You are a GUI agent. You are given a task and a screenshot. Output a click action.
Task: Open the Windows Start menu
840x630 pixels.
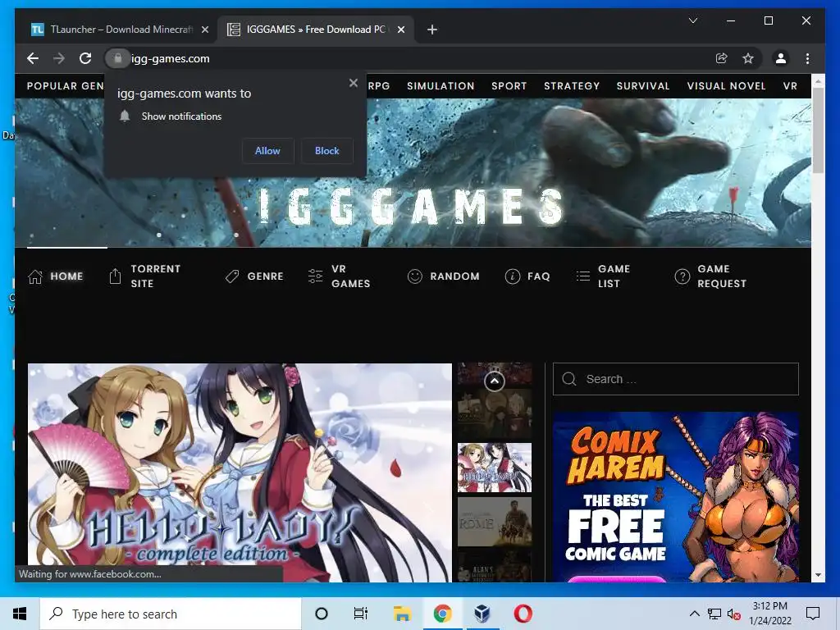pyautogui.click(x=20, y=614)
